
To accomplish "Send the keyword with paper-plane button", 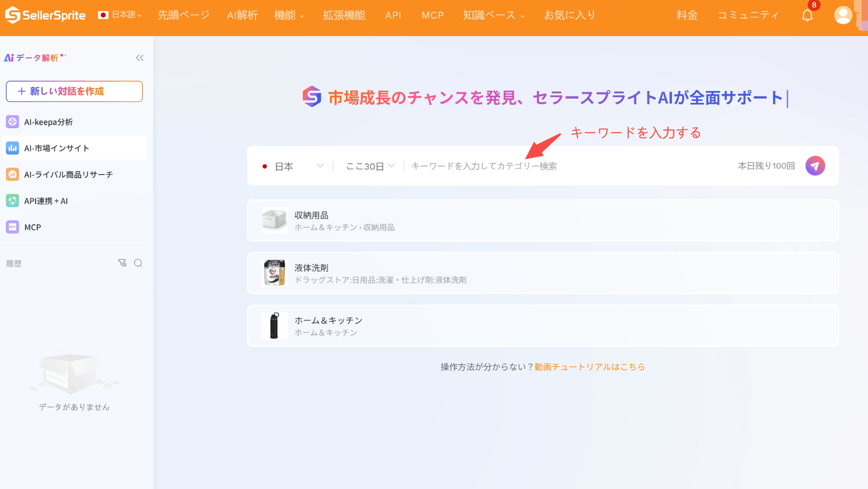I will pyautogui.click(x=815, y=166).
